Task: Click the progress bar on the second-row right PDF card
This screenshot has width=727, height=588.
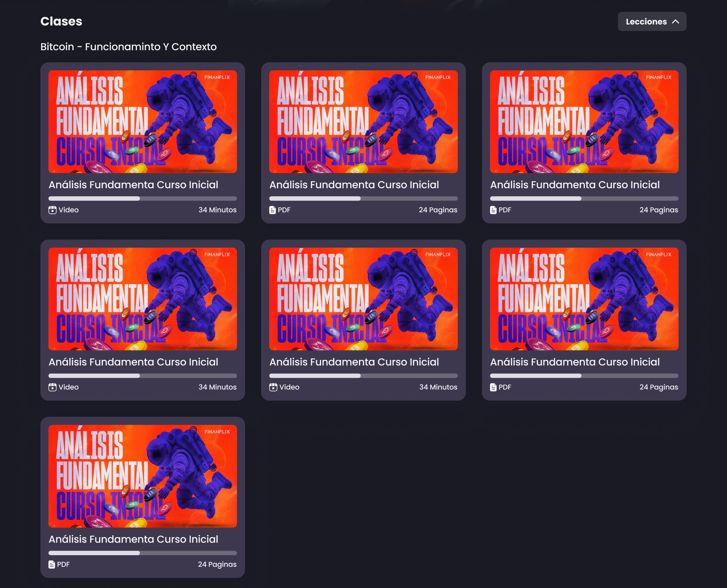Action: 584,376
